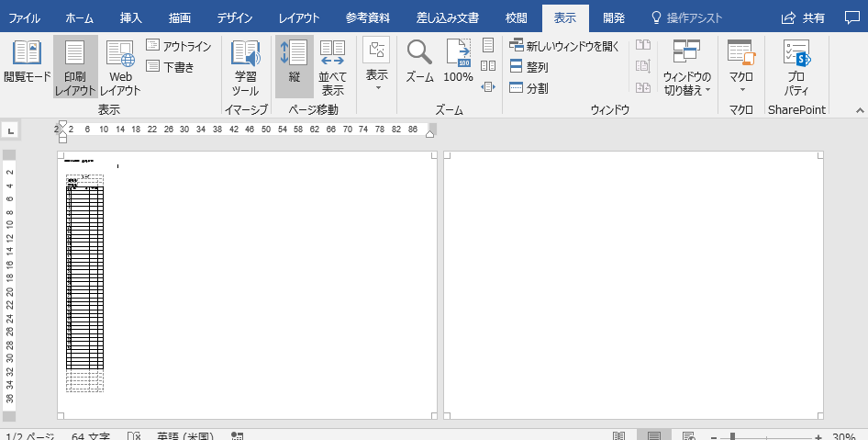
Task: Select 印刷レイアウト view in ribbon
Action: tap(75, 66)
